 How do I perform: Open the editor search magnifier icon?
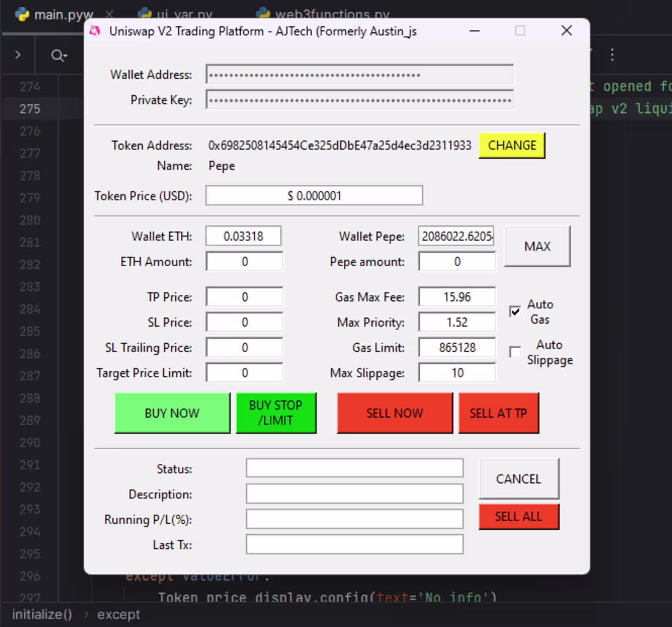point(55,56)
